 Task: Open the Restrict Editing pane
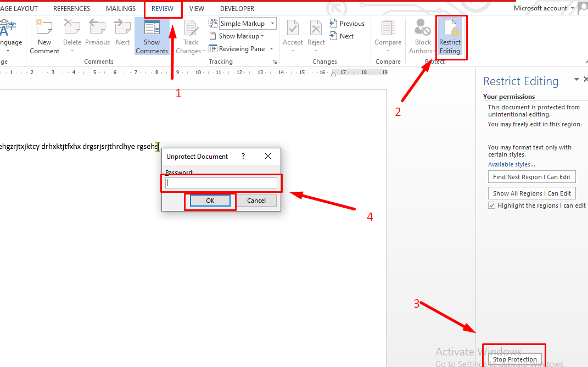[x=450, y=36]
